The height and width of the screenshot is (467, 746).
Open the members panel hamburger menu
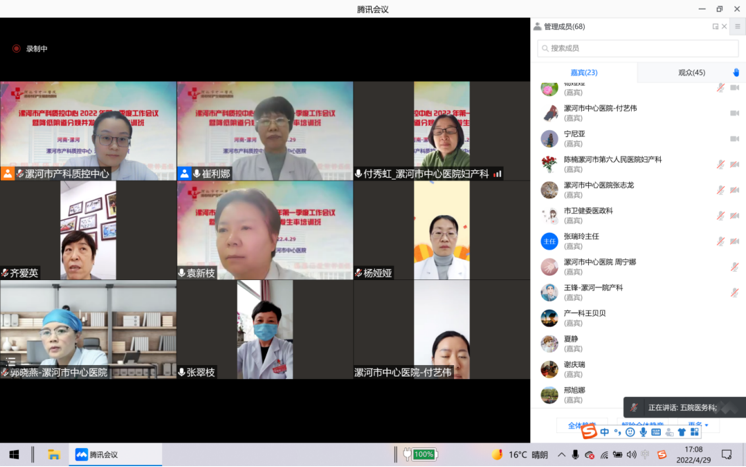tap(737, 27)
